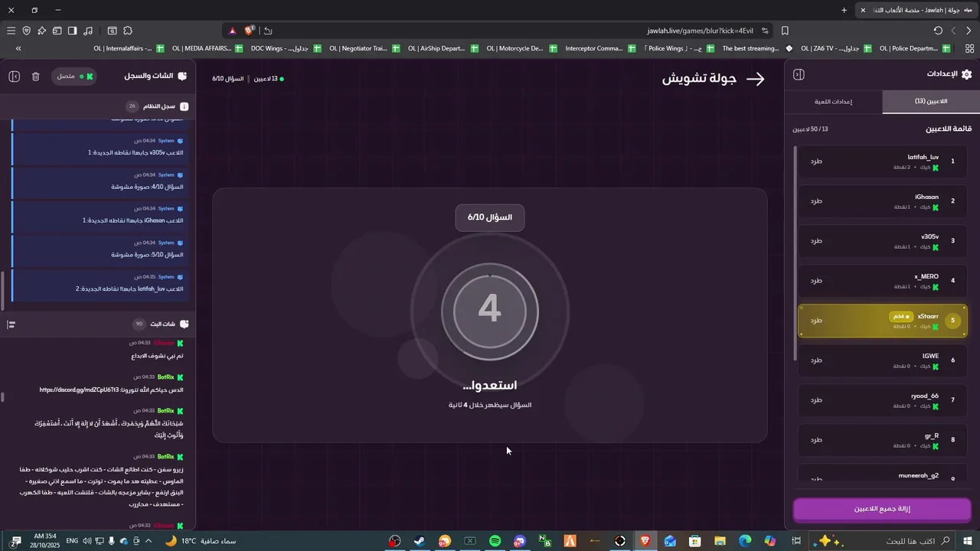Image resolution: width=980 pixels, height=551 pixels.
Task: Open the Brave main menu hamburger icon
Action: 11,31
